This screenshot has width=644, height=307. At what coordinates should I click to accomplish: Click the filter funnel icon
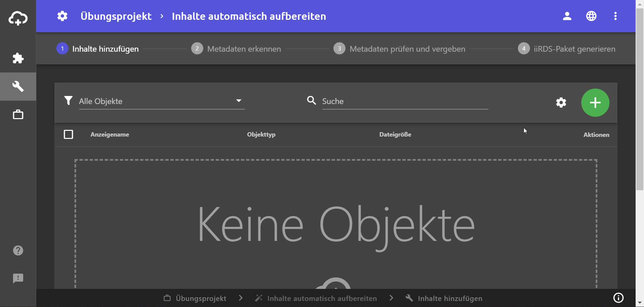68,101
